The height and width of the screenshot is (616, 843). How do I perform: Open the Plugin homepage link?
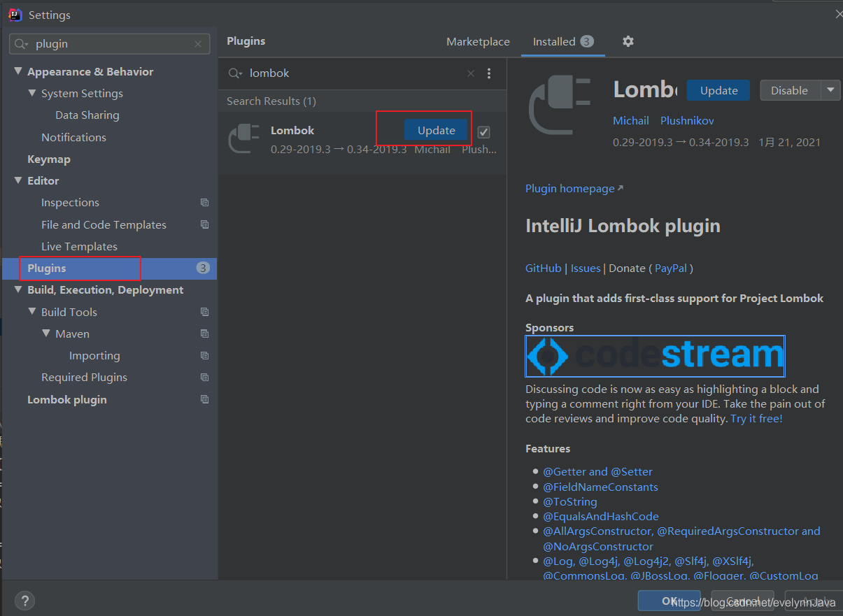pos(569,188)
